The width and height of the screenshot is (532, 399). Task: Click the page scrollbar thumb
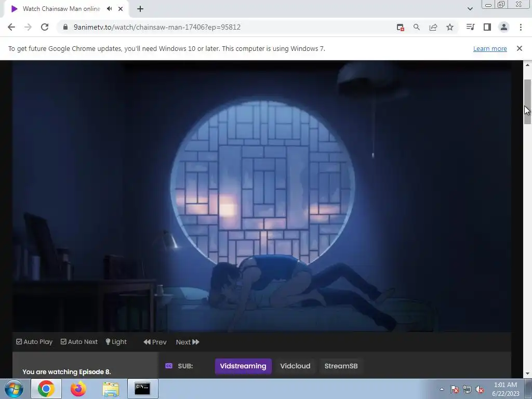[x=527, y=102]
